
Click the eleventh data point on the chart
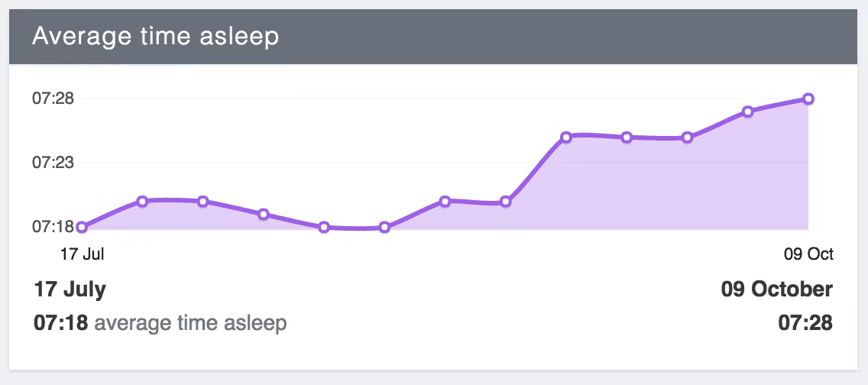pyautogui.click(x=688, y=137)
